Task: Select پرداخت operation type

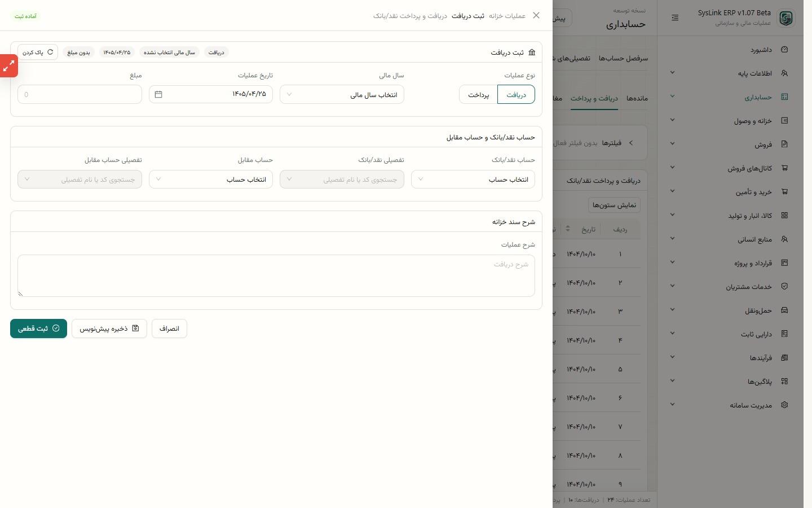Action: (x=478, y=95)
